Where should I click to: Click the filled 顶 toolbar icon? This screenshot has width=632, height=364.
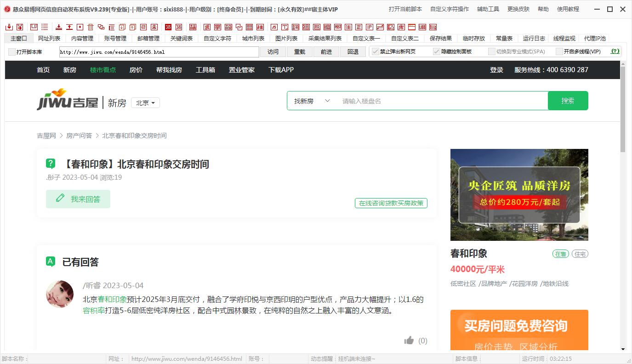168,27
